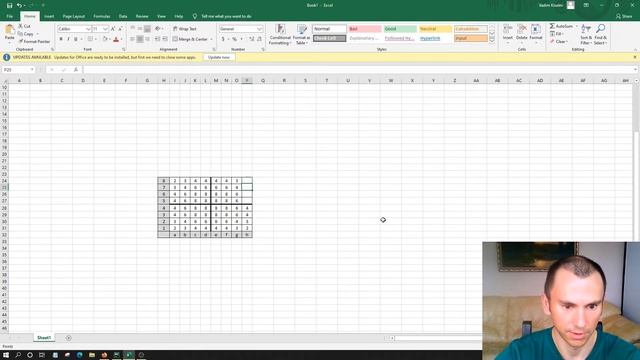640x360 pixels.
Task: Decrease font size with the smaller A
Action: [x=120, y=29]
